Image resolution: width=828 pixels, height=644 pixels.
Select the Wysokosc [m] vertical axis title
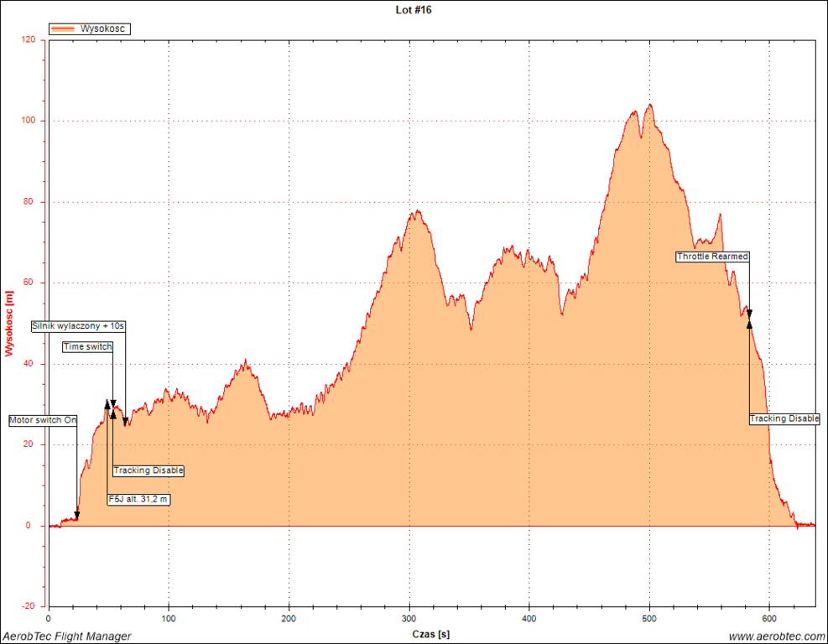pyautogui.click(x=9, y=323)
